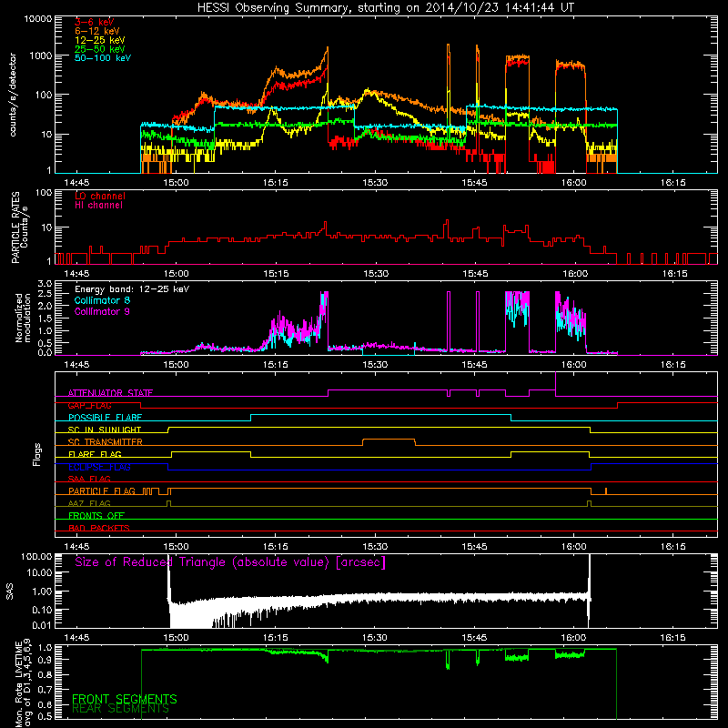Viewport: 728px width, 728px height.
Task: Click the LO channel legend label
Action: 100,196
